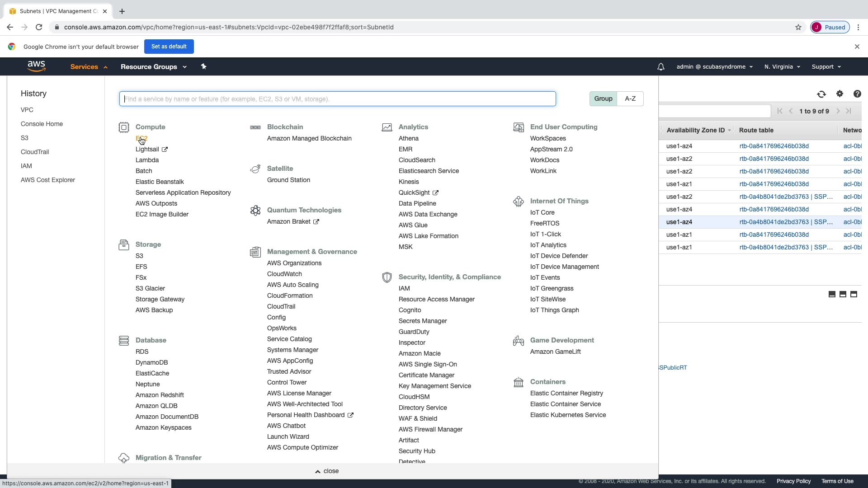
Task: Expand the N. Virginia region dropdown
Action: (782, 67)
